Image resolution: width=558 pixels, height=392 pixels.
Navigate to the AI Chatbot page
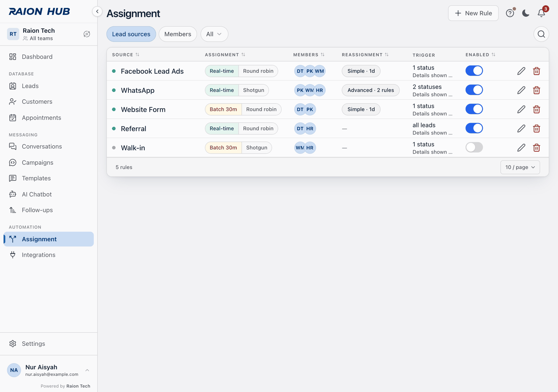[x=49, y=194]
